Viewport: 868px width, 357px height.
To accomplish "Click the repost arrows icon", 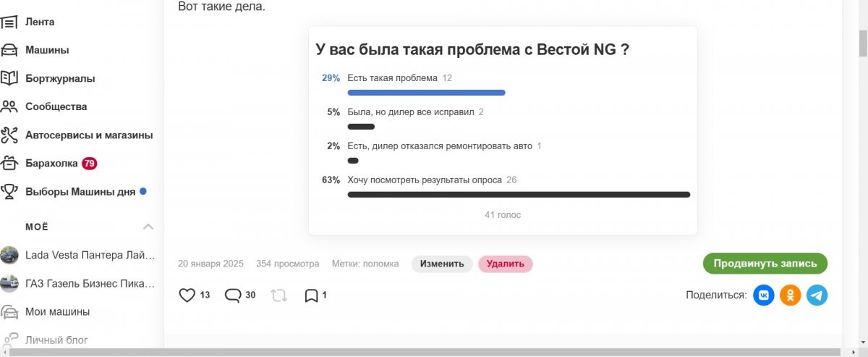I will (x=278, y=295).
